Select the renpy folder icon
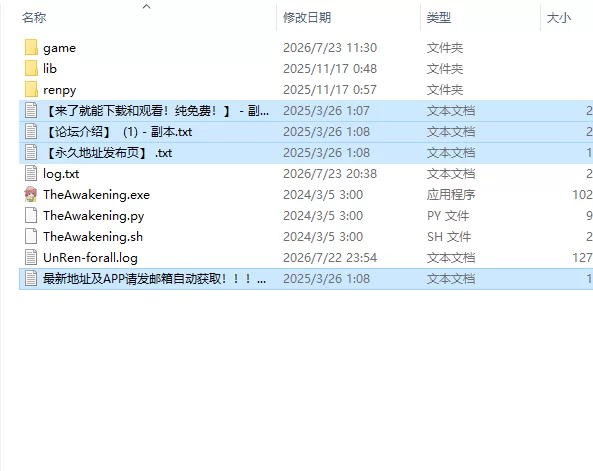593x471 pixels. [31, 90]
